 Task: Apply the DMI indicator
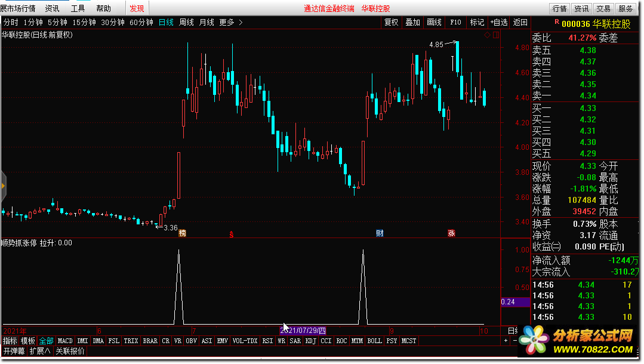tap(82, 341)
